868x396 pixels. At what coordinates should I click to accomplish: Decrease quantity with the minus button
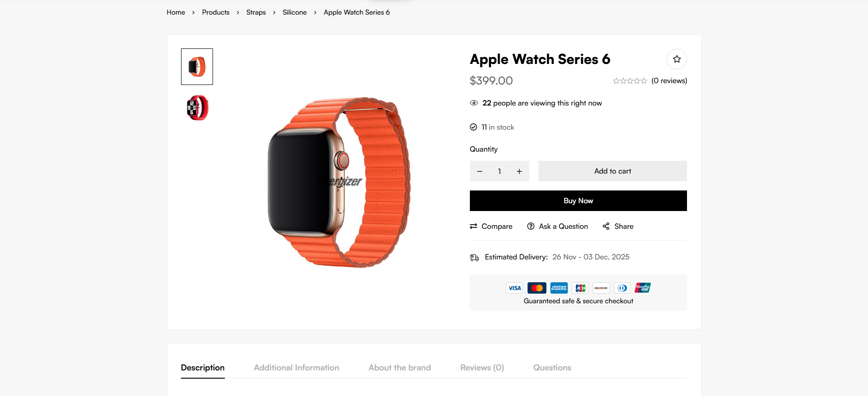point(479,171)
